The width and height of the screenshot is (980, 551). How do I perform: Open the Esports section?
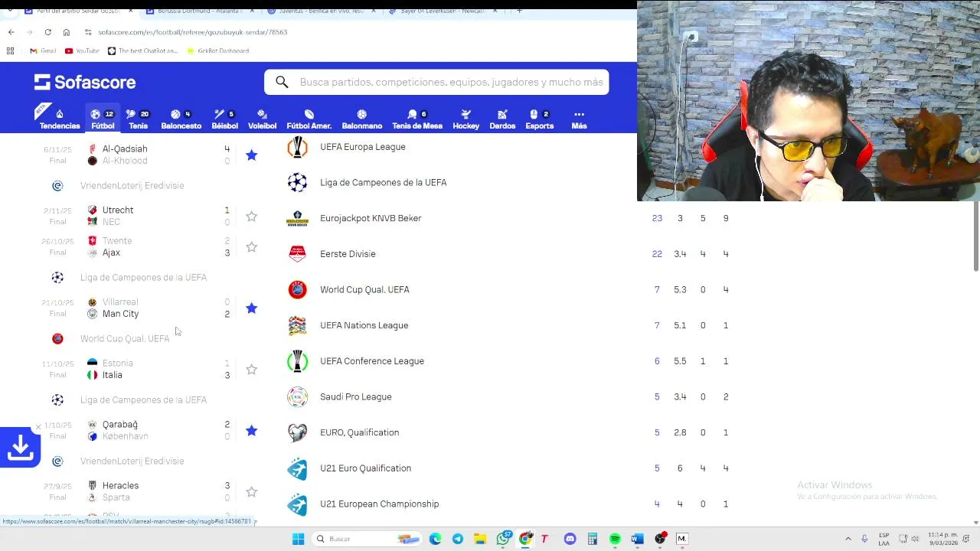point(539,119)
